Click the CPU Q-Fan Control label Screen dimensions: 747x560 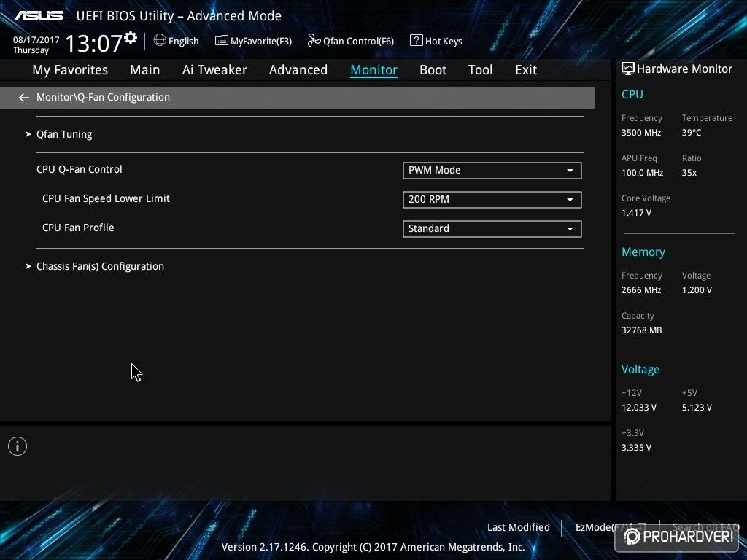[x=79, y=169]
